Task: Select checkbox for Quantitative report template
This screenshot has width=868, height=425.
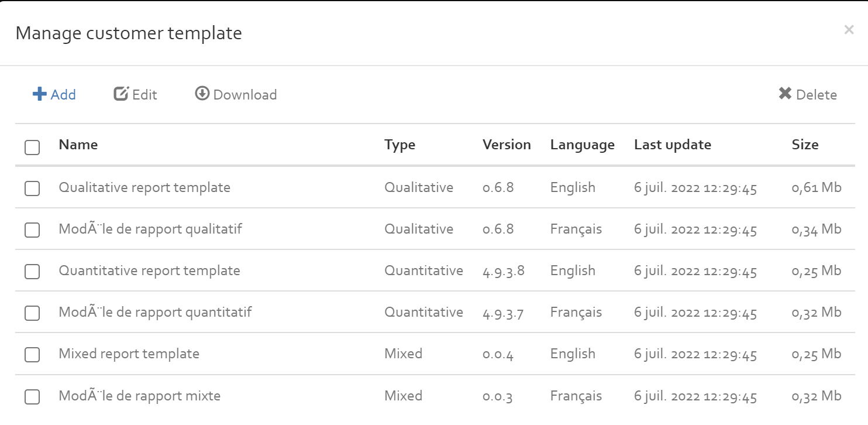Action: pyautogui.click(x=32, y=272)
